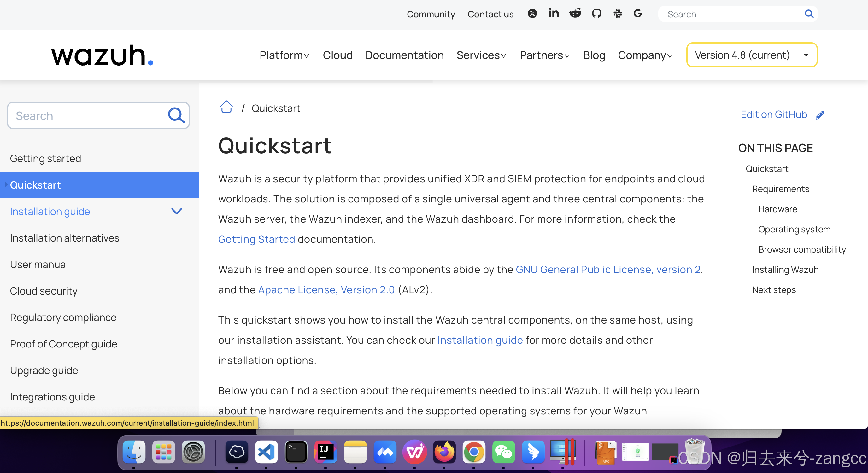
Task: Open the LinkedIn icon in top bar
Action: tap(553, 14)
